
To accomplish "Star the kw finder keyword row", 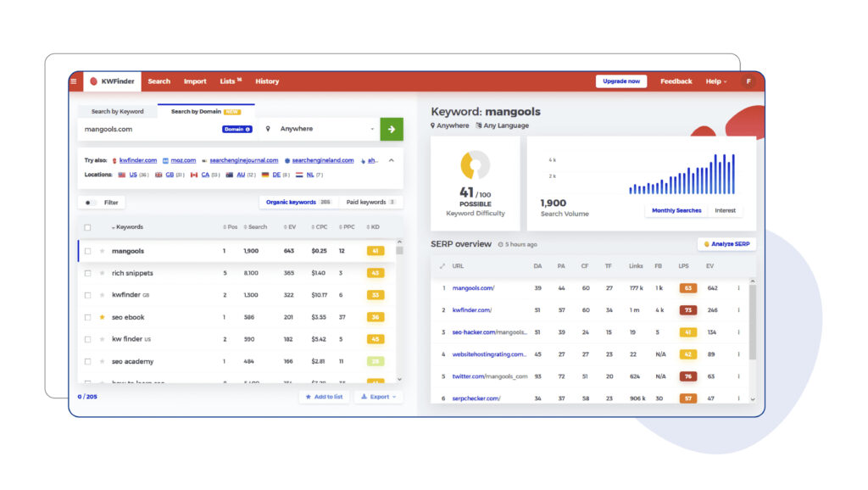I will click(x=102, y=339).
